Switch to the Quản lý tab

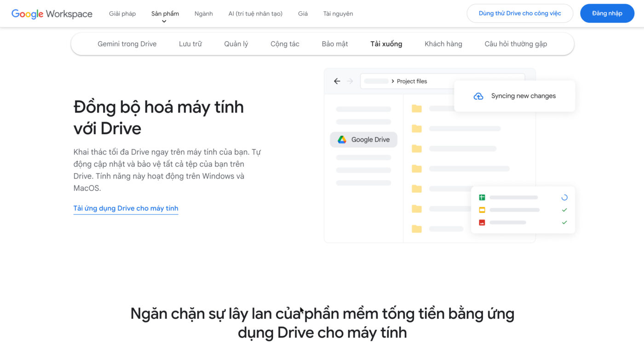click(236, 44)
